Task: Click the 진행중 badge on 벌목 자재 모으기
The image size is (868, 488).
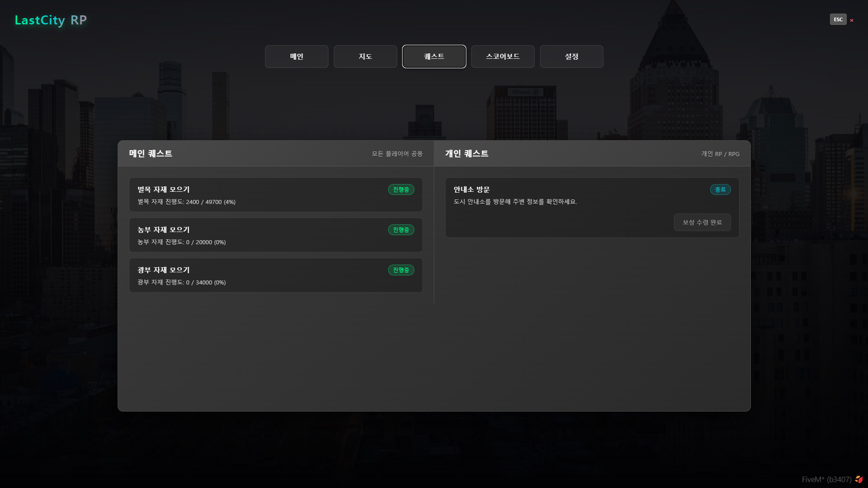Action: pyautogui.click(x=401, y=190)
